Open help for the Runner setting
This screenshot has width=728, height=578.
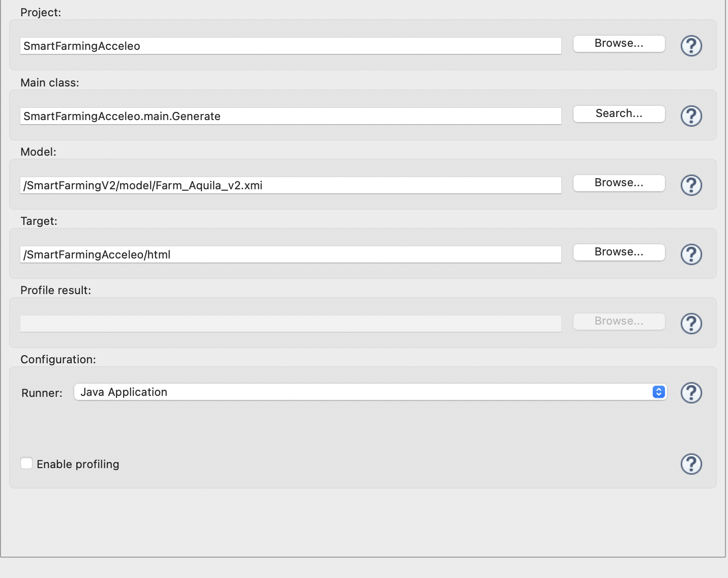pyautogui.click(x=691, y=392)
